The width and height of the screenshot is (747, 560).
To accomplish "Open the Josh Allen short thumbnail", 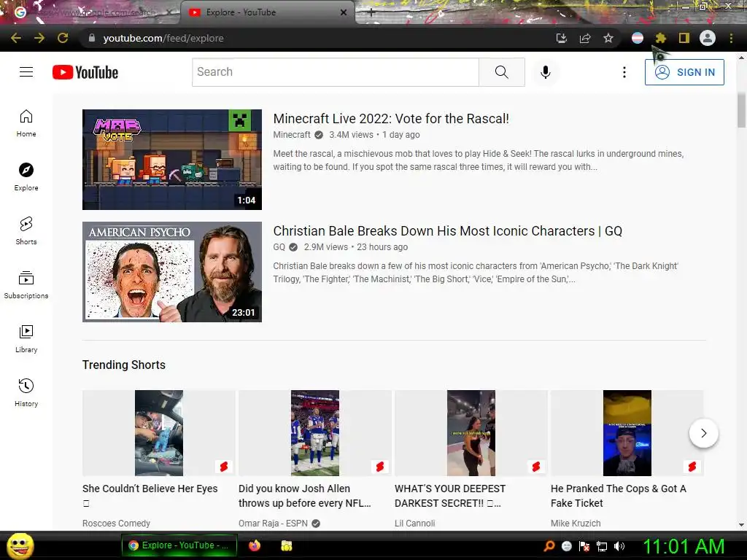I will click(x=315, y=433).
